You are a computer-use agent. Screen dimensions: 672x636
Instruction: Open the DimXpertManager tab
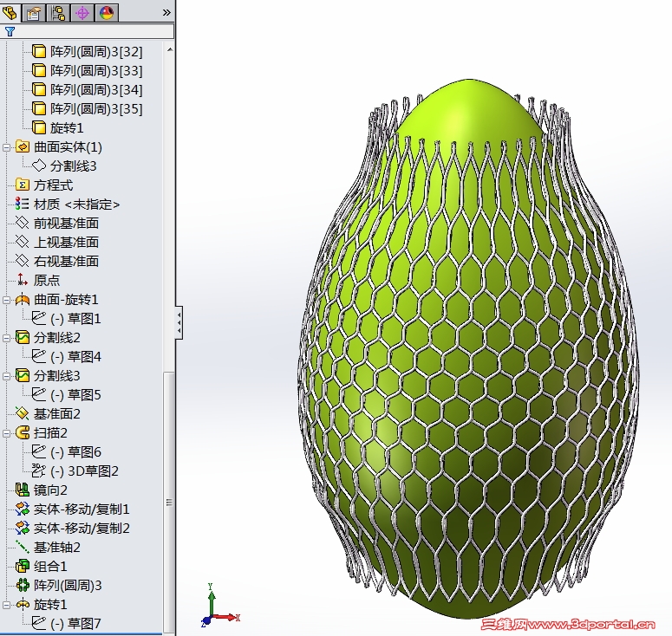point(82,12)
